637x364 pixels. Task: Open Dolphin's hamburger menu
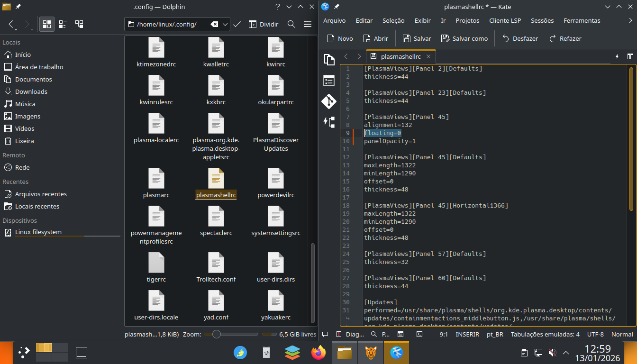pos(308,24)
